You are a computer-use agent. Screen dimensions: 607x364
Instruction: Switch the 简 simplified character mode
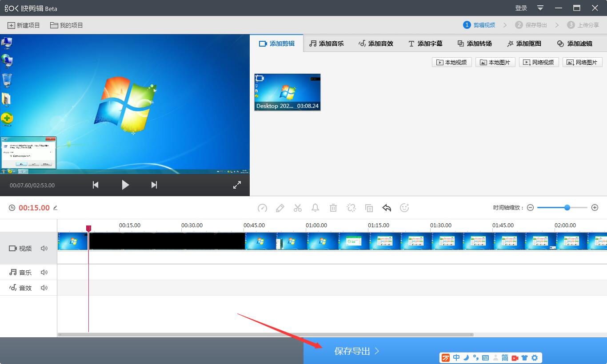coord(505,358)
